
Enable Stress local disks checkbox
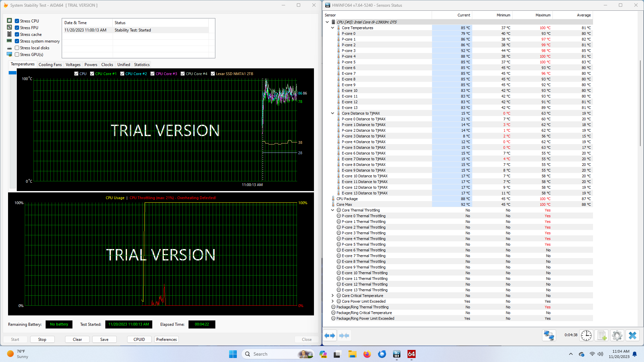click(17, 48)
